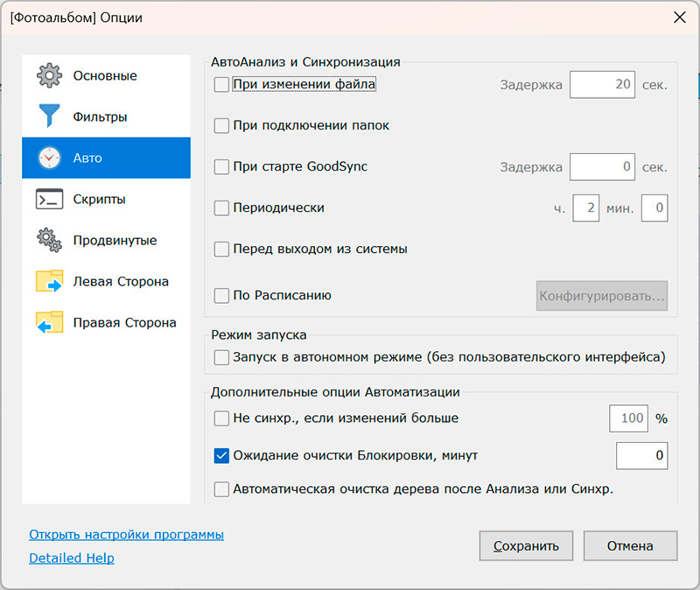Click the clock icon for Авто
700x590 pixels.
49,158
